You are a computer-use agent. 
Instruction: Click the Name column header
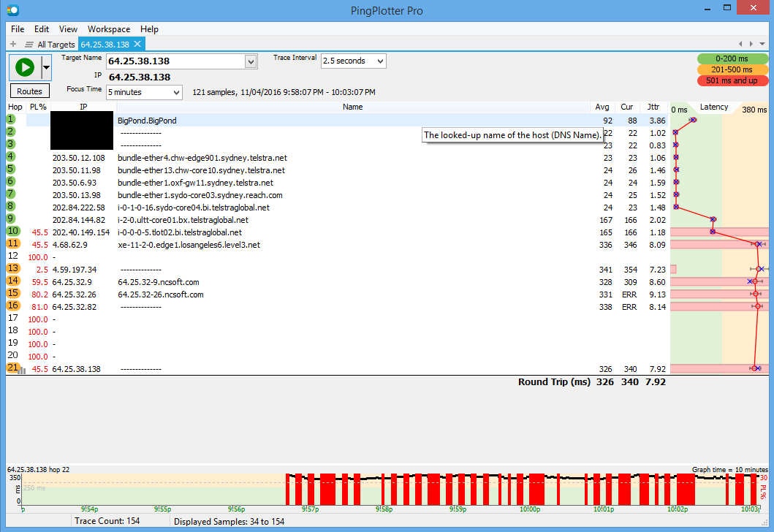point(353,107)
